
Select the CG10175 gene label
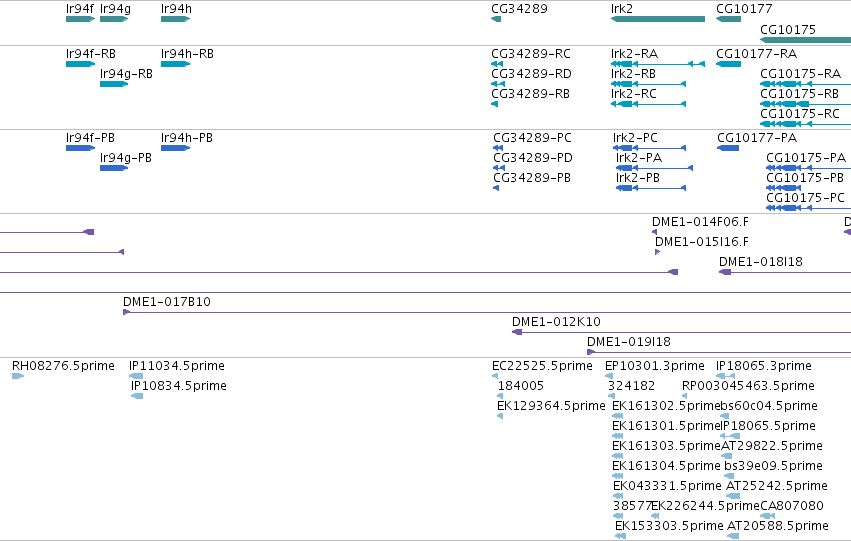click(788, 30)
